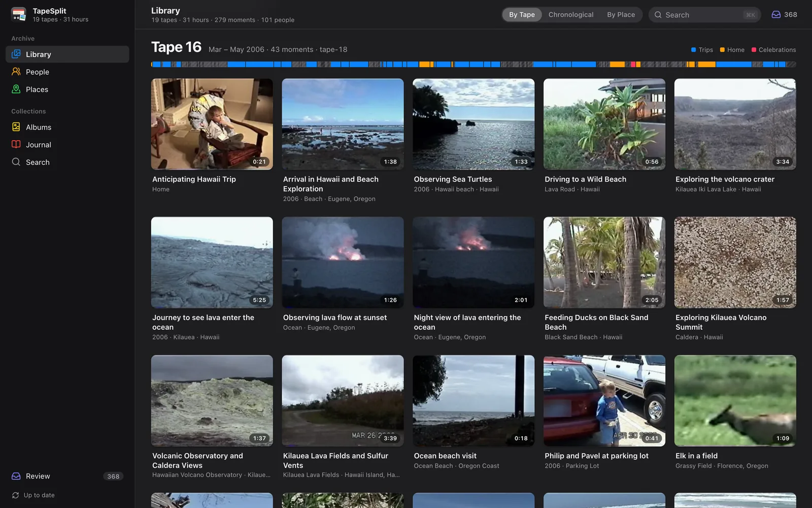
Task: Open Library via its sidebar icon
Action: click(x=16, y=54)
